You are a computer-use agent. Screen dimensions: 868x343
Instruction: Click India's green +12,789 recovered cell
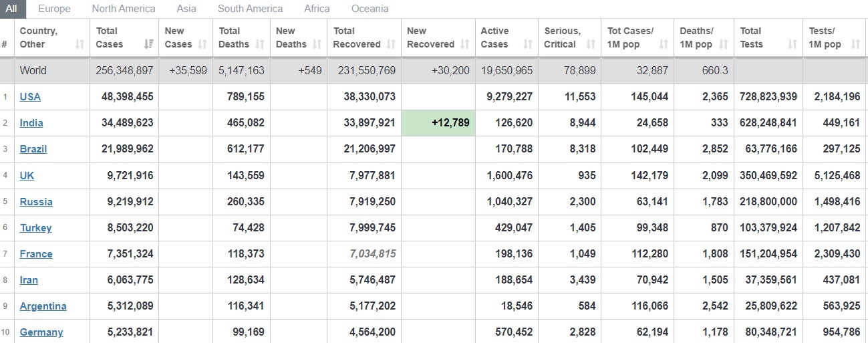pos(438,123)
